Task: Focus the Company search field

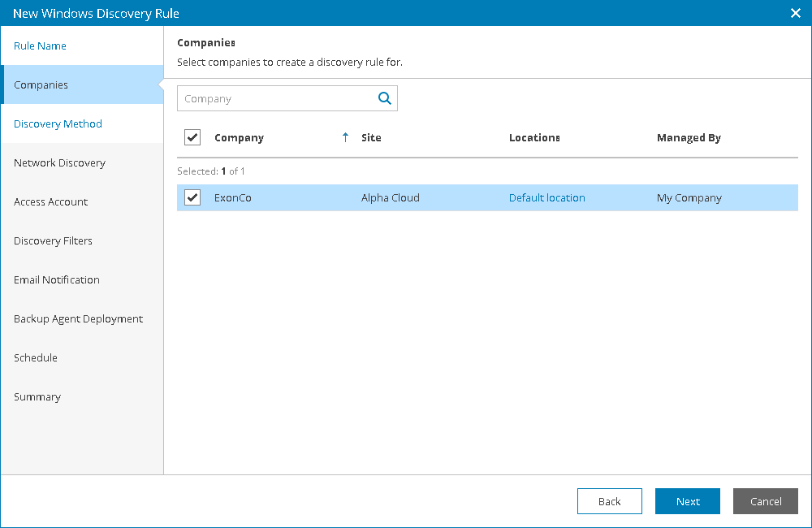Action: click(276, 98)
